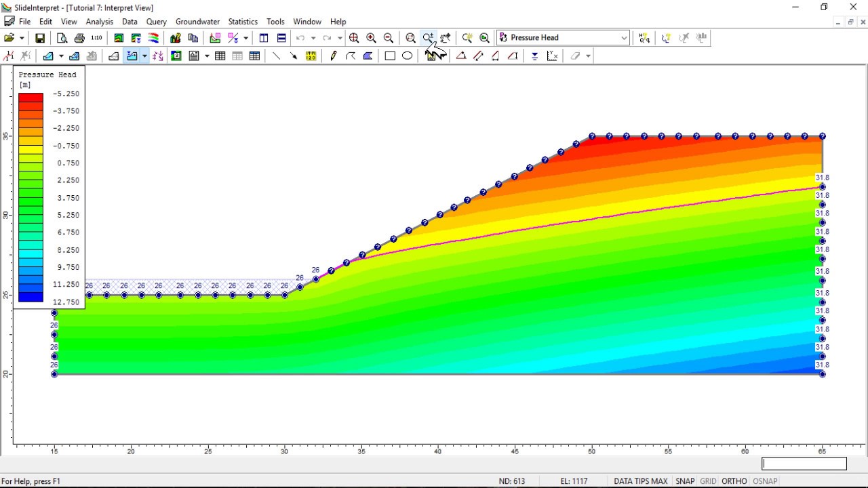Select the Zoom Window tool

[410, 38]
